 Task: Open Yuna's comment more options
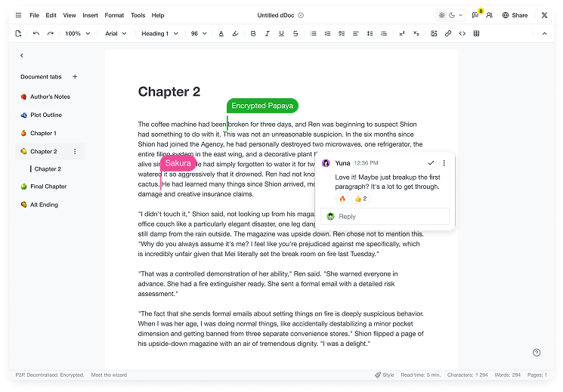(444, 162)
